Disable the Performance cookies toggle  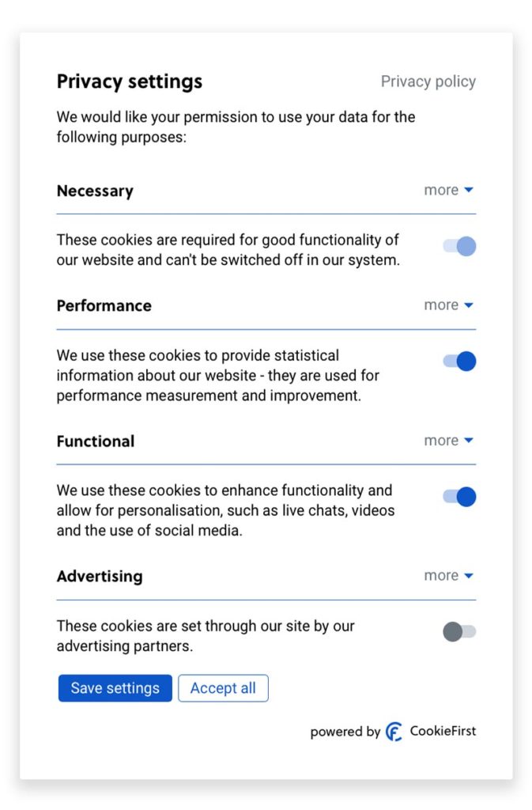[x=458, y=361]
